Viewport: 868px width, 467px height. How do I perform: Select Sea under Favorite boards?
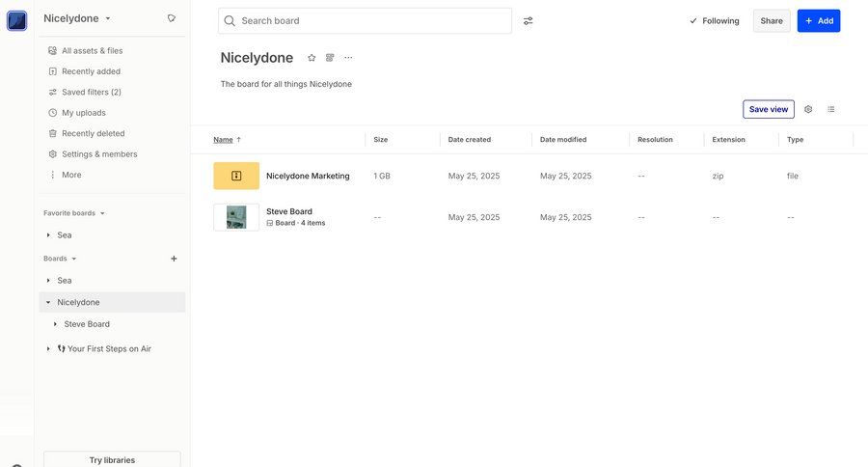tap(65, 235)
